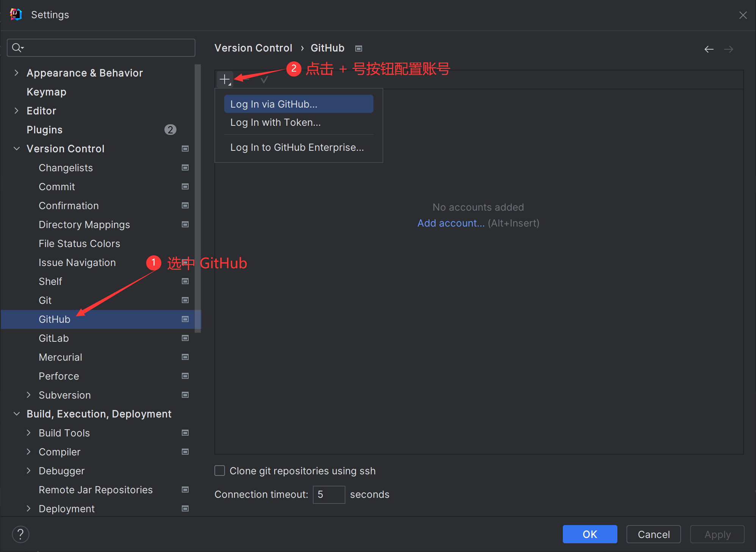
Task: Click the project icon on Version Control row
Action: [185, 149]
